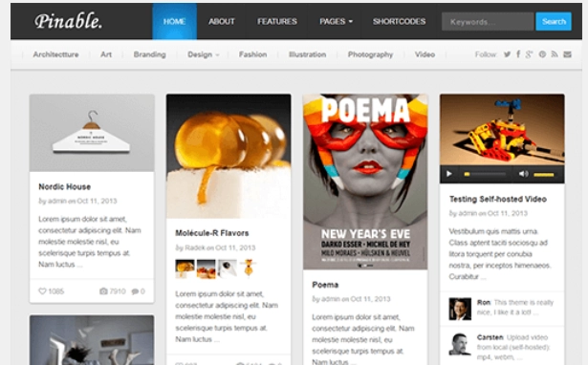Open the Nordic House hanger image
This screenshot has width=588, height=365.
pyautogui.click(x=92, y=133)
